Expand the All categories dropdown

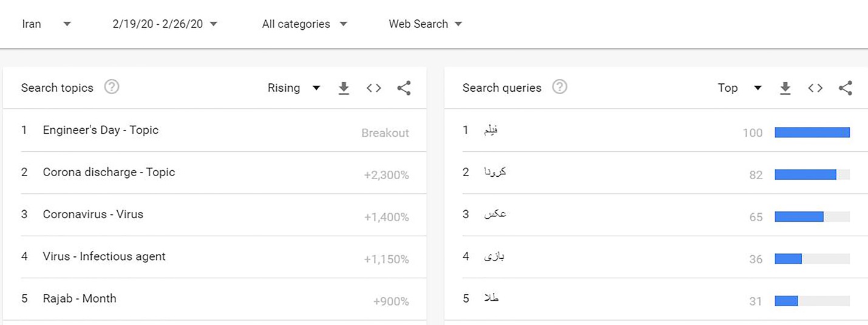[x=305, y=24]
